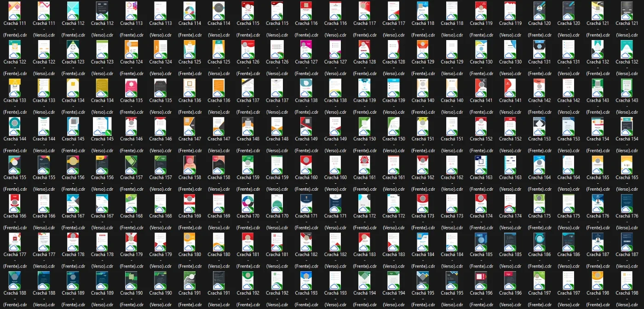Viewport: 644px width, 309px height.
Task: Select the Crachá 155 (Frente).cdr file icon
Action: (x=15, y=164)
